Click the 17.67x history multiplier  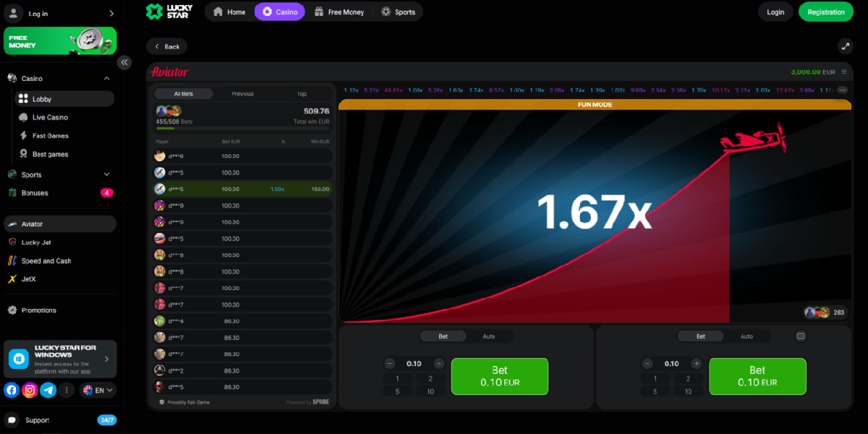point(784,90)
